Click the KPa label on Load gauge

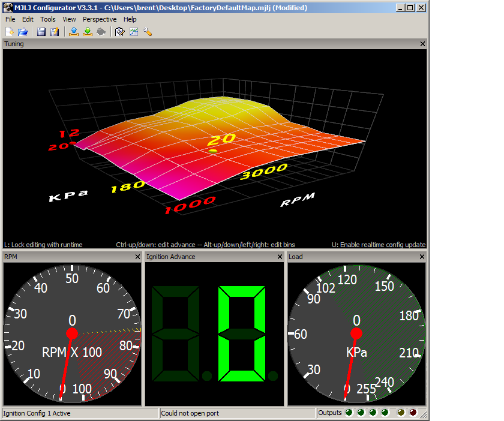point(356,353)
